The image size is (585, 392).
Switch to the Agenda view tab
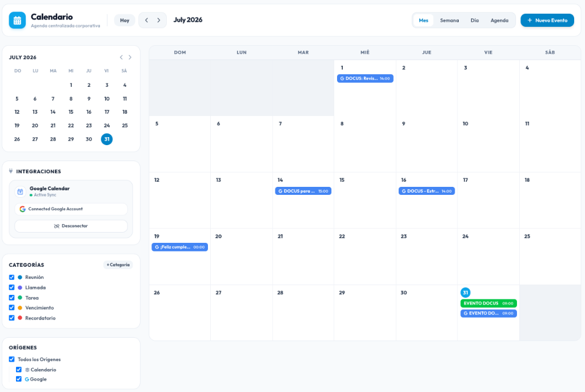coord(499,20)
